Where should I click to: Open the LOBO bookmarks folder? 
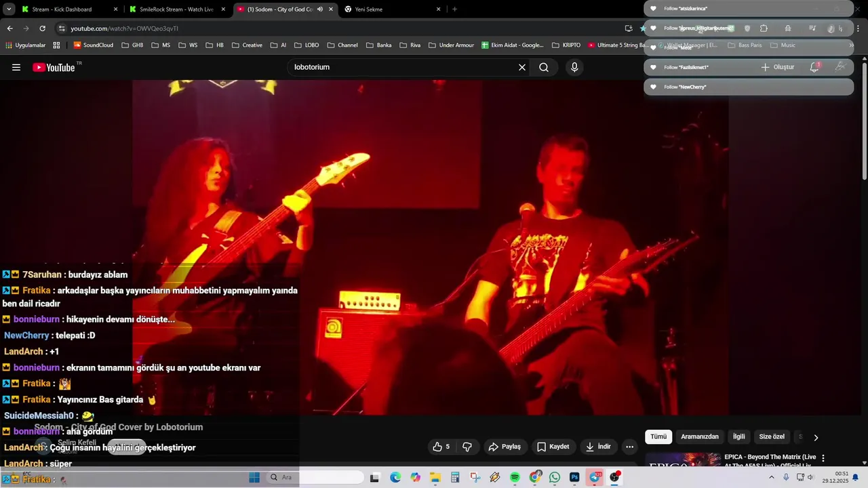pos(307,45)
